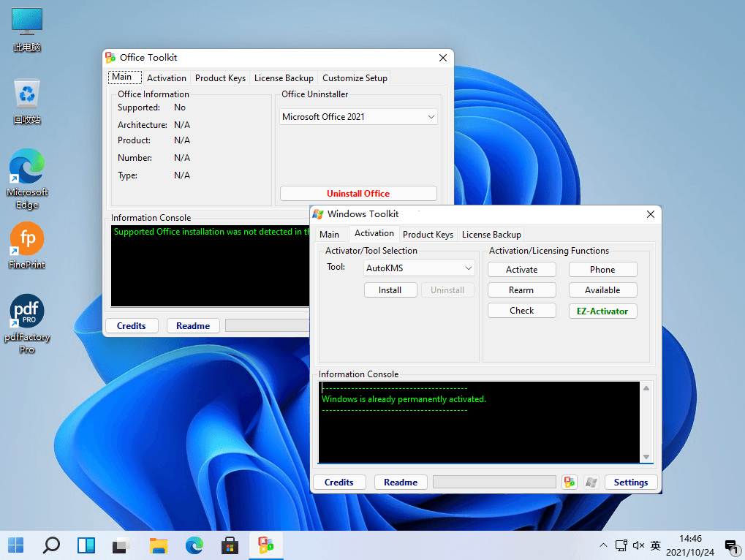Click the console scrollbar down arrow

646,456
